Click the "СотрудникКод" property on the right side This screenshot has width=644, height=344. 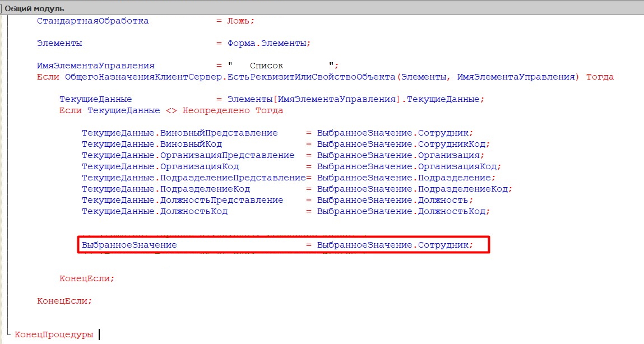tap(452, 144)
